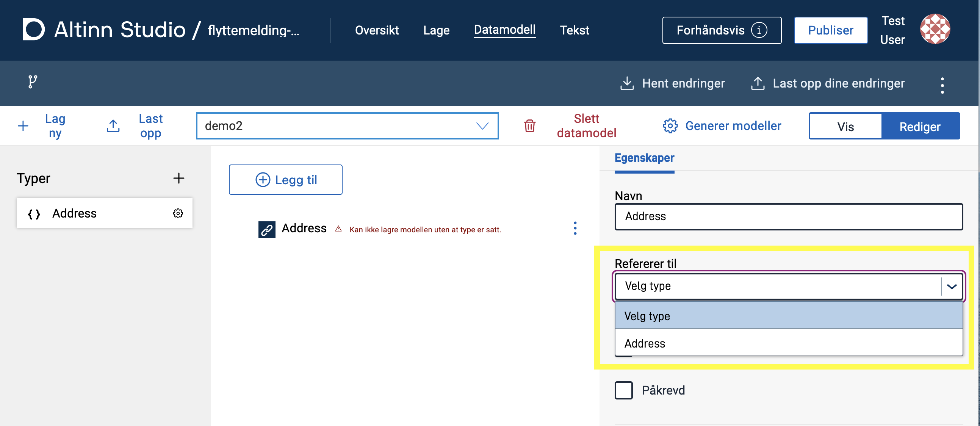
Task: Click the Navn input field
Action: point(788,216)
